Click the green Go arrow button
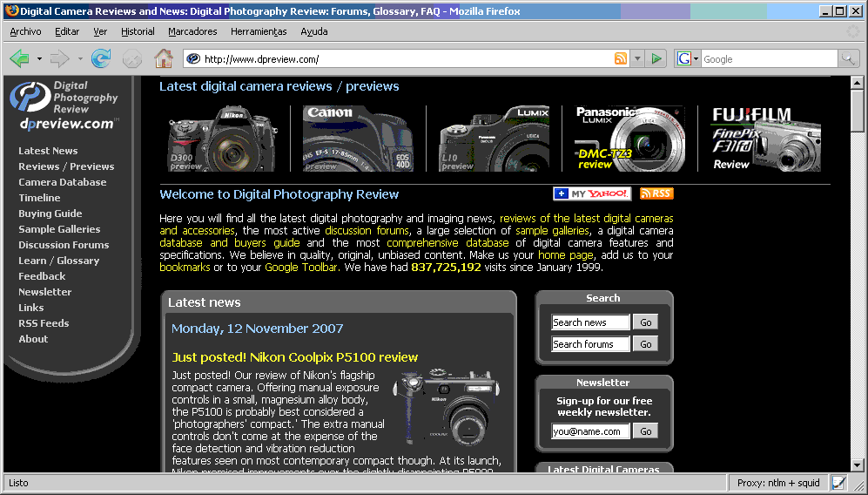The height and width of the screenshot is (495, 868). point(656,58)
